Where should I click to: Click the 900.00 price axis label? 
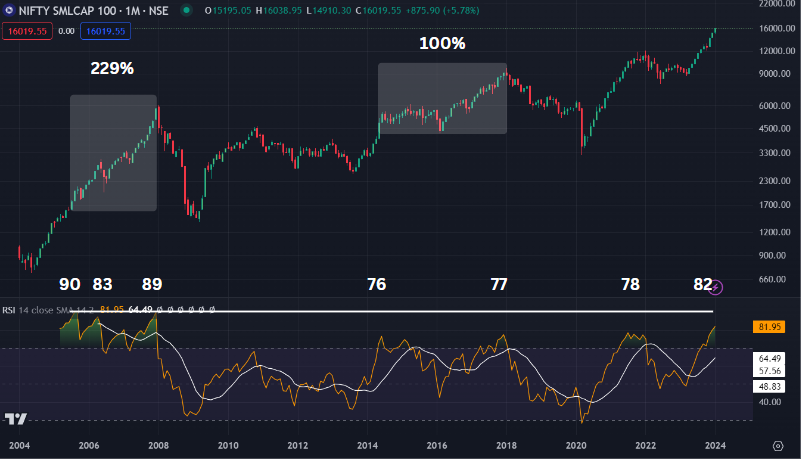[x=772, y=255]
